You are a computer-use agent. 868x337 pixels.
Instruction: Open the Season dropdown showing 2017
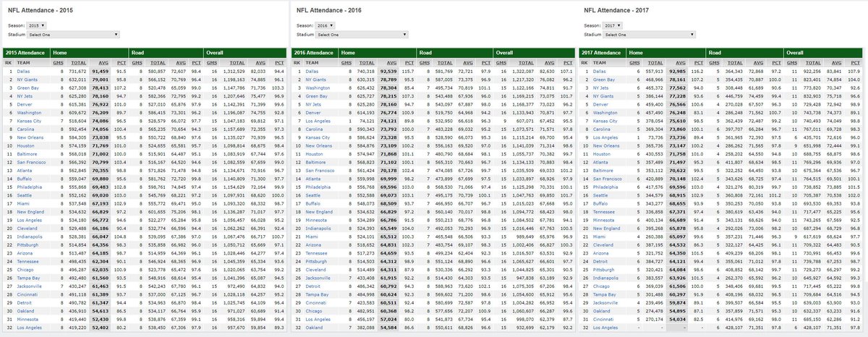tap(614, 26)
